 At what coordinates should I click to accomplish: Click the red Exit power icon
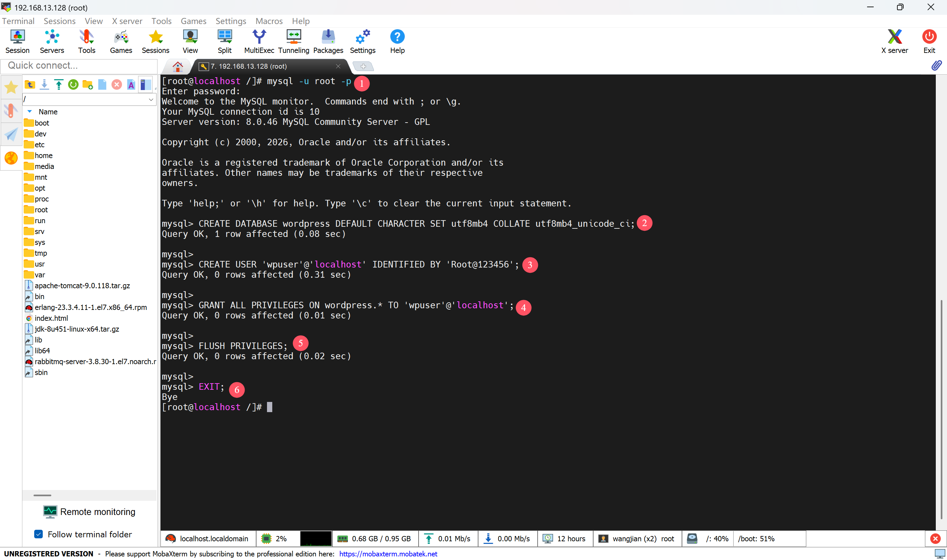point(929,41)
